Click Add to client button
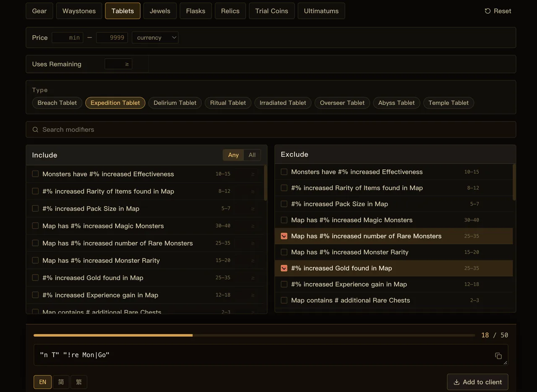 (477, 382)
